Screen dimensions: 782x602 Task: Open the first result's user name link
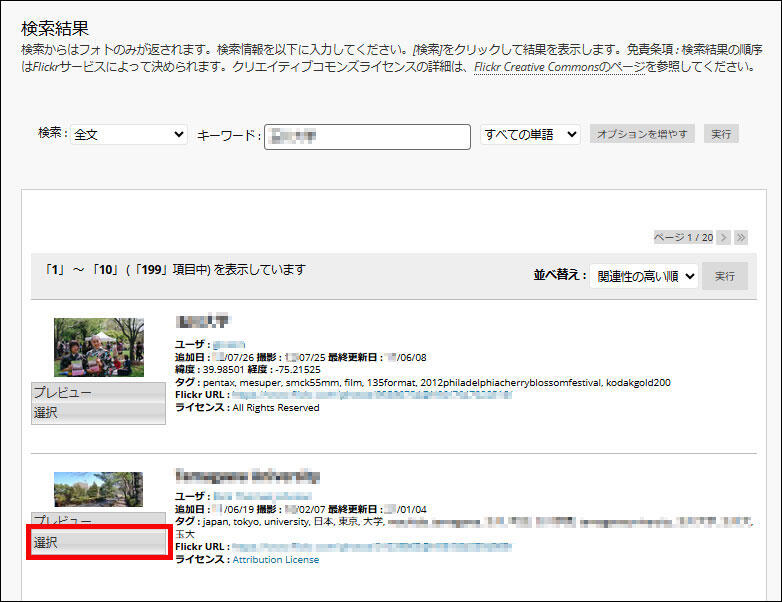229,345
